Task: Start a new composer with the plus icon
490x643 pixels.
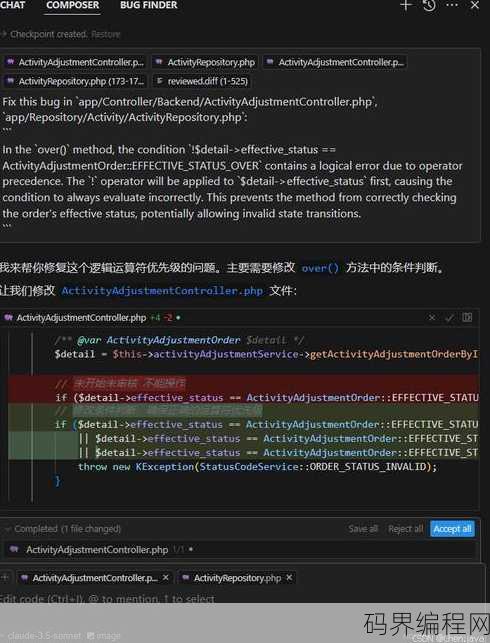Action: [406, 5]
